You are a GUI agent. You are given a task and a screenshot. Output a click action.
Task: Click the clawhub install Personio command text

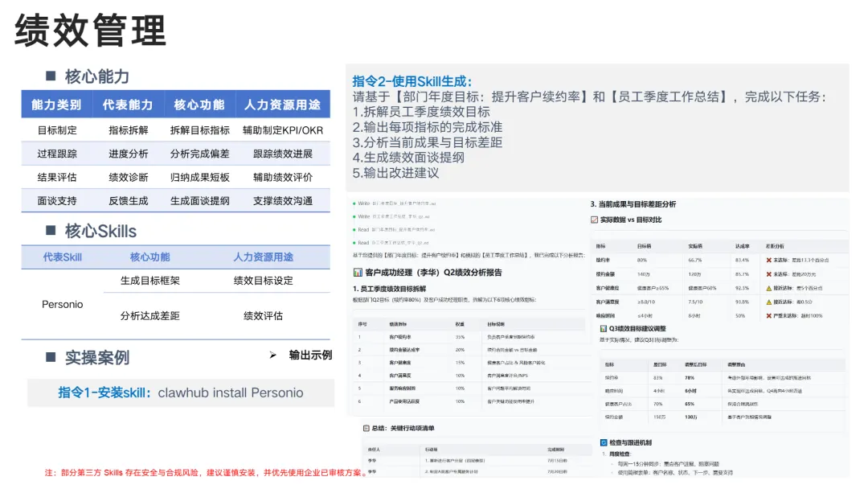coord(231,392)
